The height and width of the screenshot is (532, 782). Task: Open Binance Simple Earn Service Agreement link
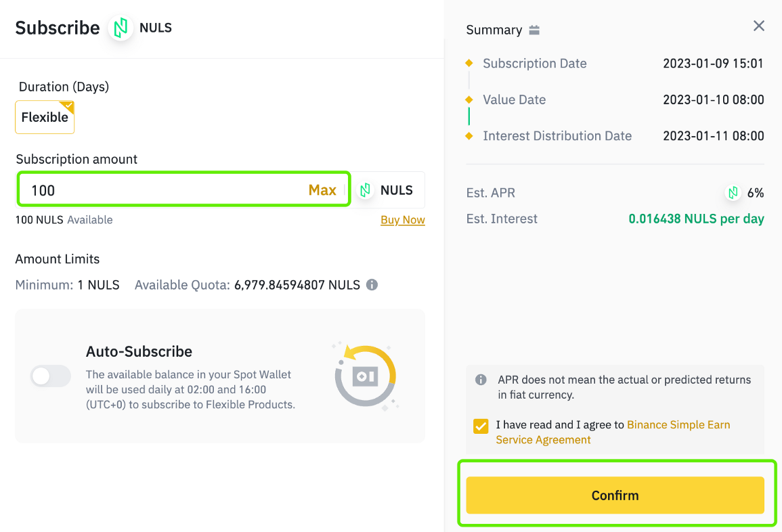(x=613, y=433)
